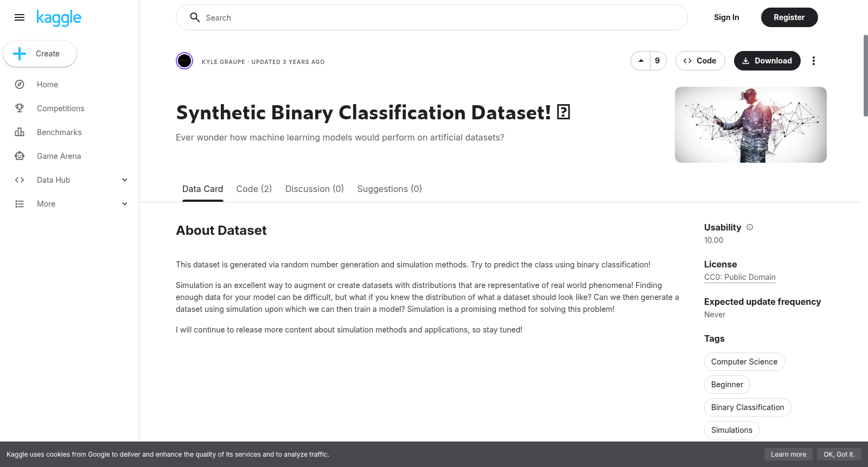Viewport: 868px width, 467px height.
Task: Click the Simulations tag
Action: tap(732, 430)
